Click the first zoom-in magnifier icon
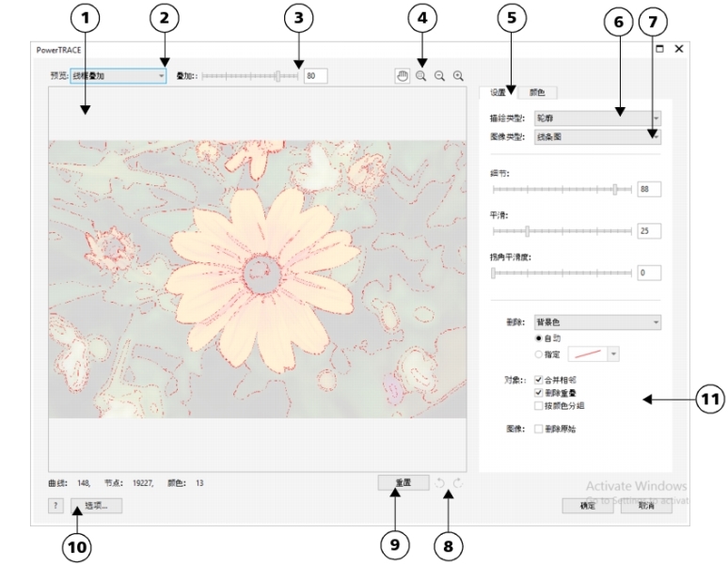 click(x=421, y=75)
